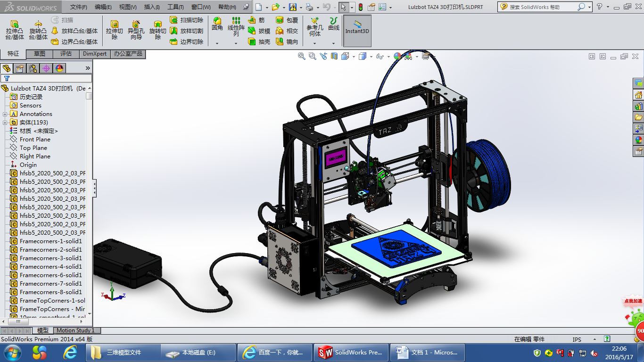Select the 抽壳 shell tool
644x362 pixels.
tap(259, 41)
